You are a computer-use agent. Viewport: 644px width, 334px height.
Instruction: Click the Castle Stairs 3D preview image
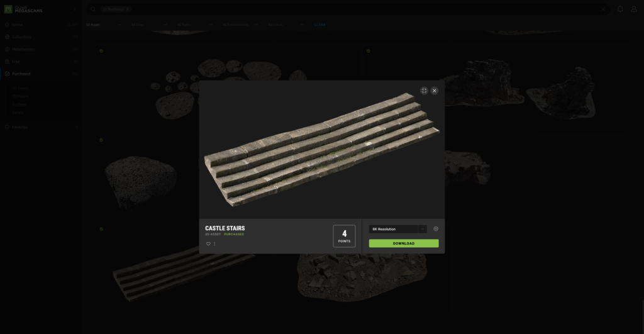pos(321,150)
